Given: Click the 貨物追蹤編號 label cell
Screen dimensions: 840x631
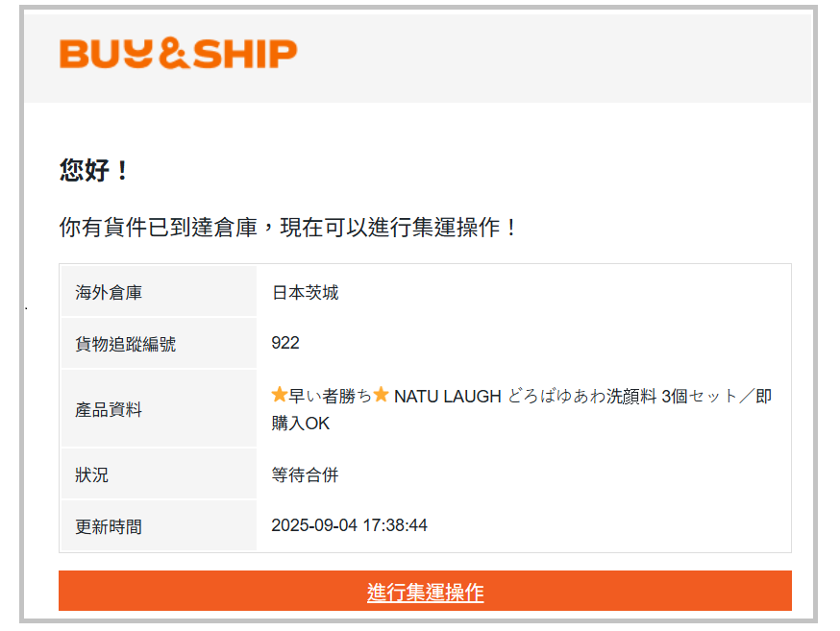Looking at the screenshot, I should click(x=125, y=344).
